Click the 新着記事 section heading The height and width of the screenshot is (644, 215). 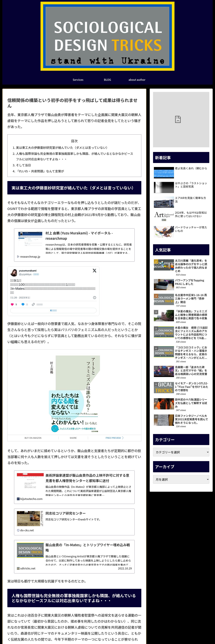click(181, 157)
